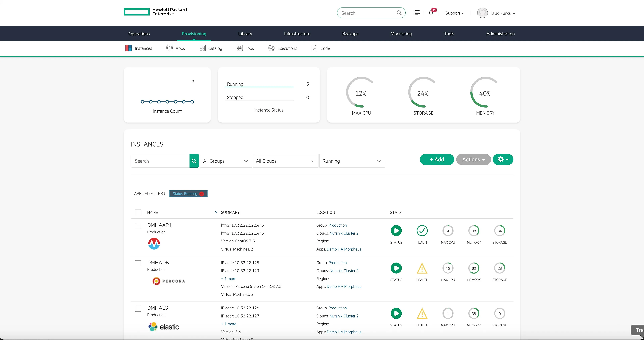
Task: Open the notifications bell icon
Action: tap(431, 13)
